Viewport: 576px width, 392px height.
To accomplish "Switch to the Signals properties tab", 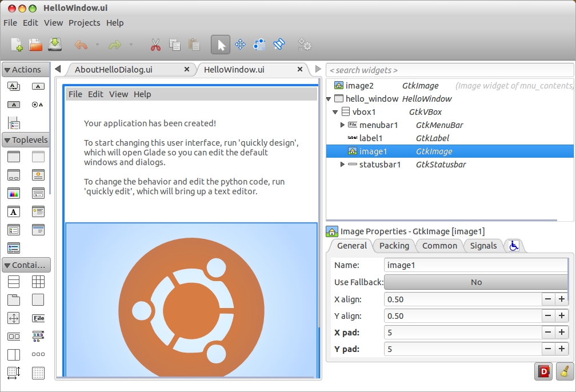I will (483, 246).
